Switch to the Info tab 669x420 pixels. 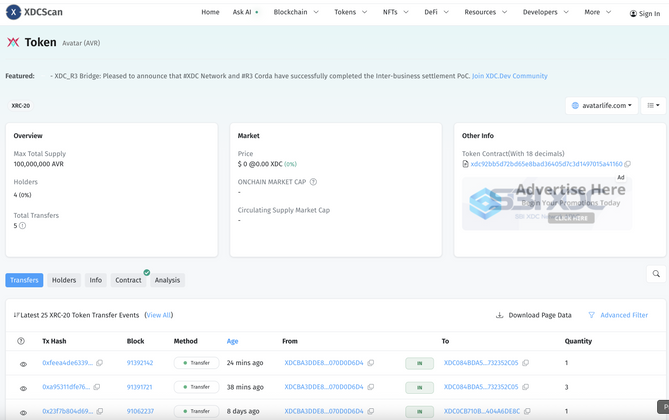click(x=96, y=280)
